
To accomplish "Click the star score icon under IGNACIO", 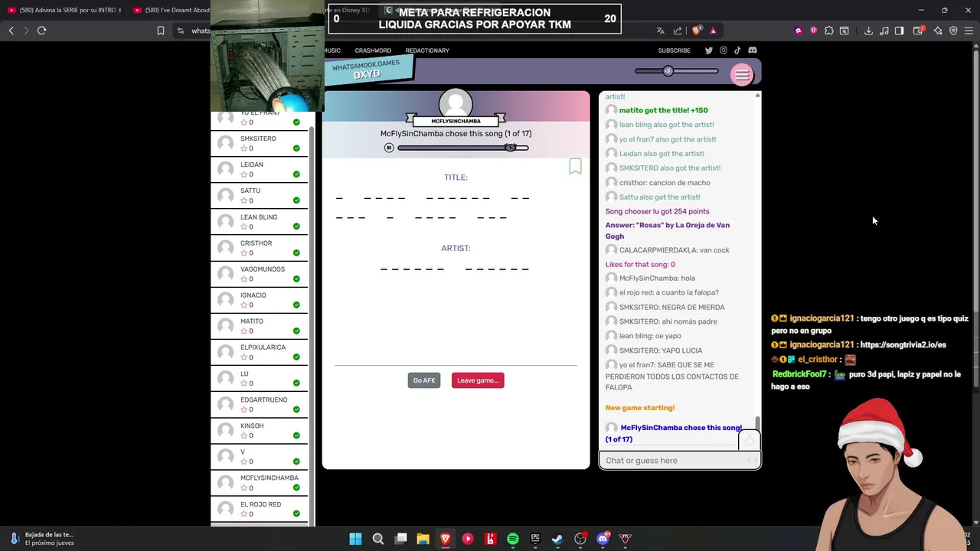I will point(244,305).
